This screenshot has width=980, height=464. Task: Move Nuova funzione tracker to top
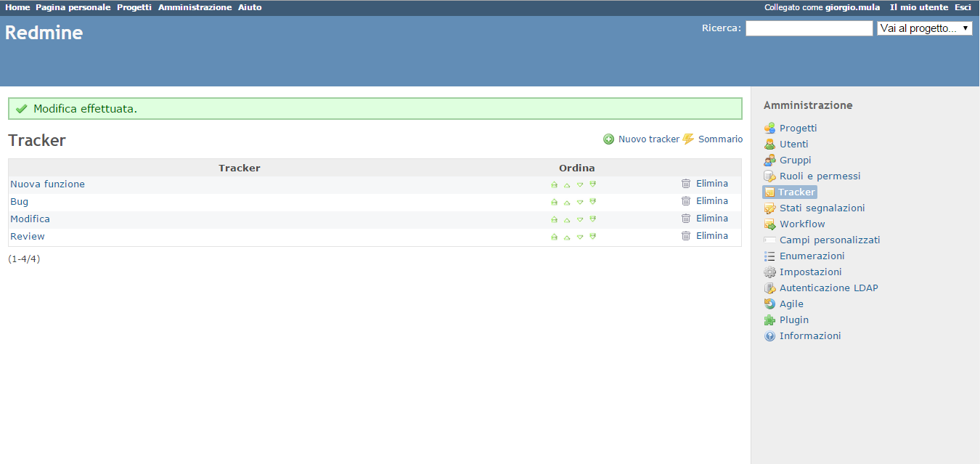[555, 184]
